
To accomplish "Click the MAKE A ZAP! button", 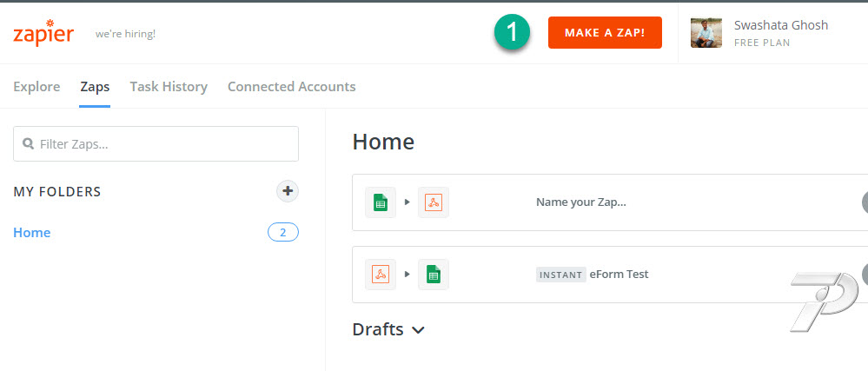I will pos(605,33).
